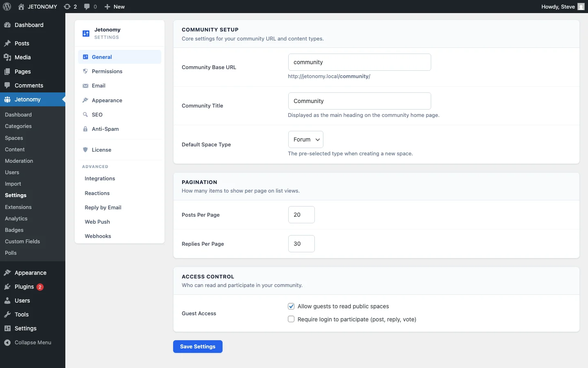Select Email settings envelope icon
The width and height of the screenshot is (588, 368).
(86, 85)
